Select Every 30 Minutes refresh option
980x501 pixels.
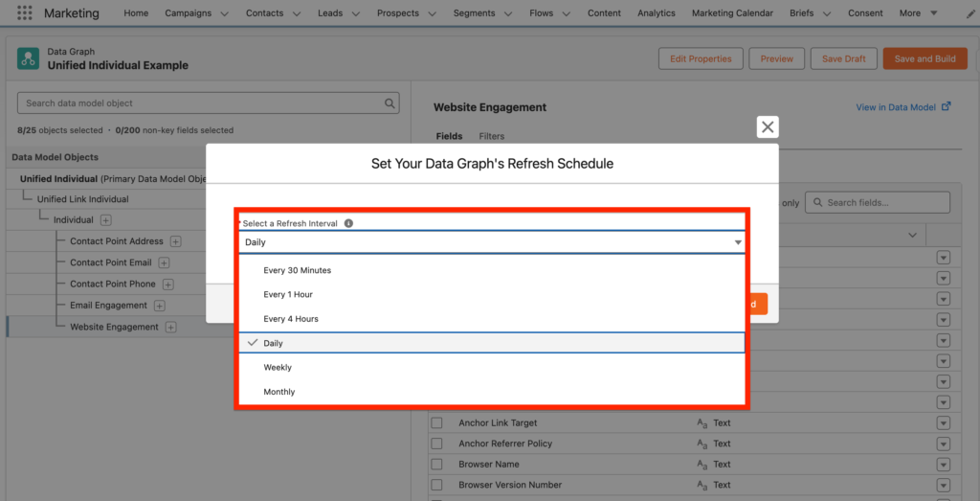pos(297,270)
